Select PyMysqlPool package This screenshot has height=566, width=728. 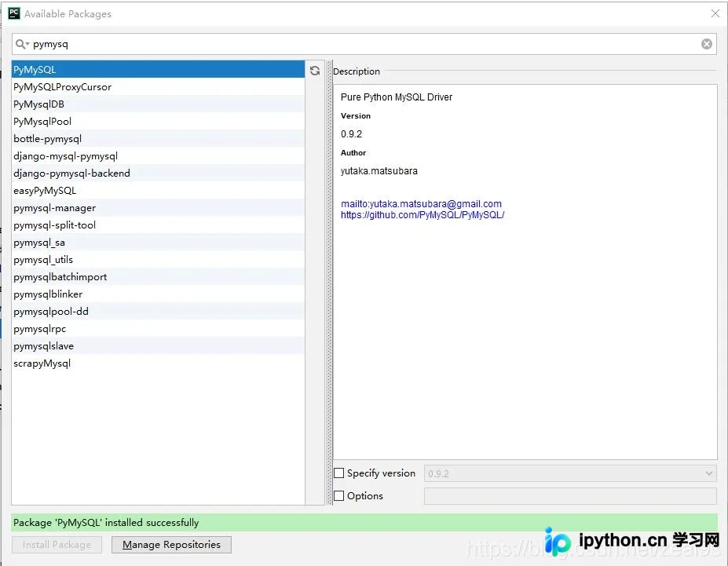tap(158, 121)
